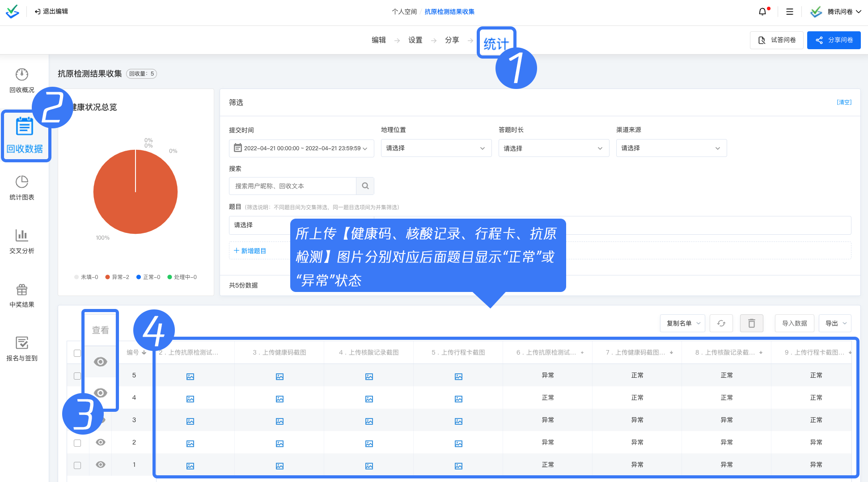The image size is (868, 482).
Task: View row 1 details via eye icon
Action: click(101, 465)
